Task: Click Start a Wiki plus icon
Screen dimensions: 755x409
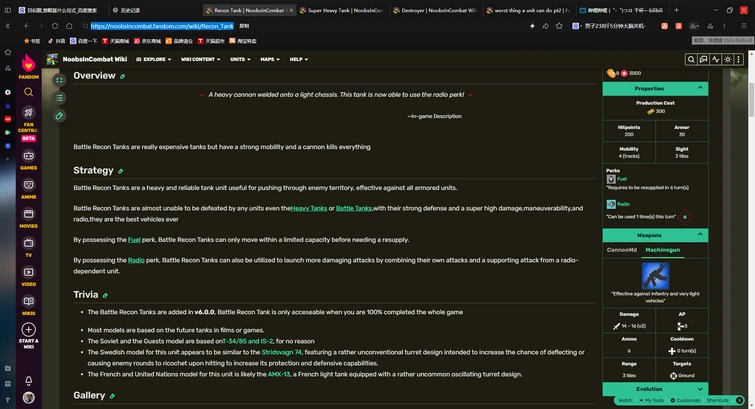Action: pyautogui.click(x=28, y=330)
